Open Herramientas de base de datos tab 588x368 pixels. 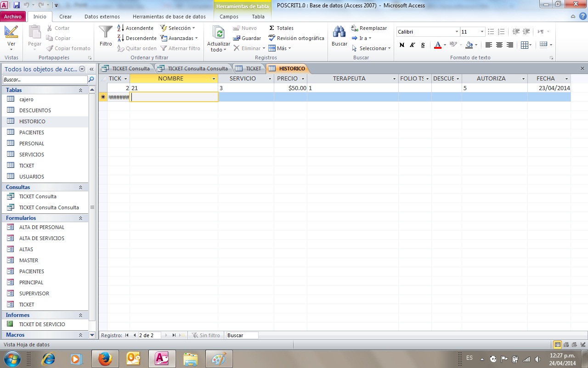169,17
